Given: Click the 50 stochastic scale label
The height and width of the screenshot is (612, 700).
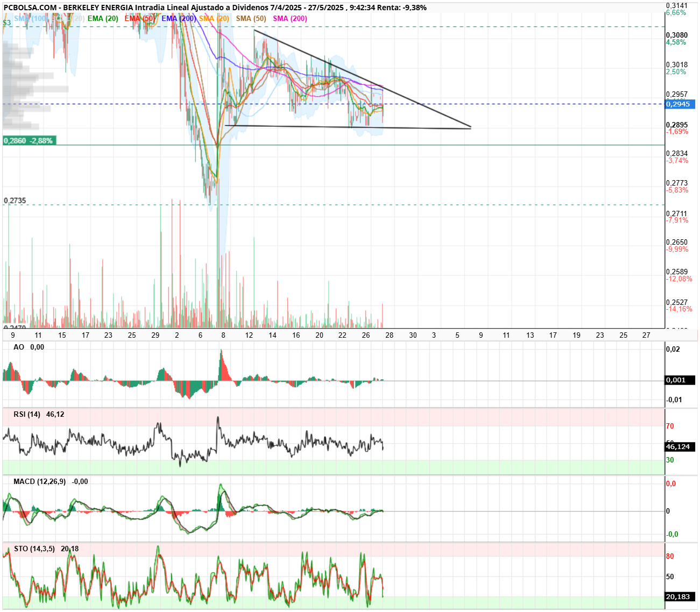Looking at the screenshot, I should coord(670,577).
